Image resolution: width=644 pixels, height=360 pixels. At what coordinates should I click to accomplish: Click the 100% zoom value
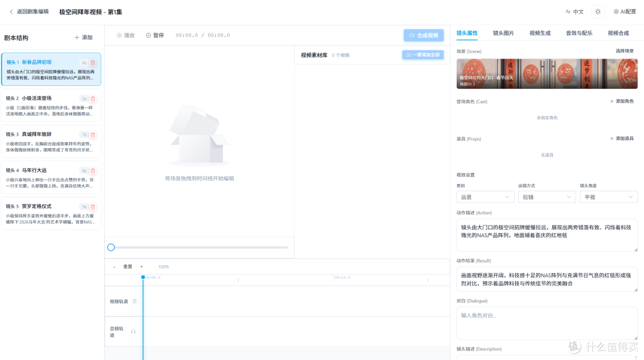(163, 267)
